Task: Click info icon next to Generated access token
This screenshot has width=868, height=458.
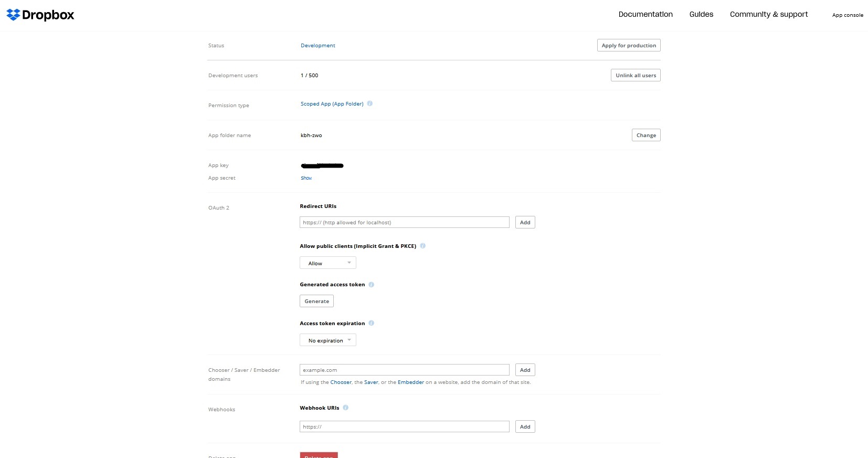Action: pyautogui.click(x=372, y=285)
